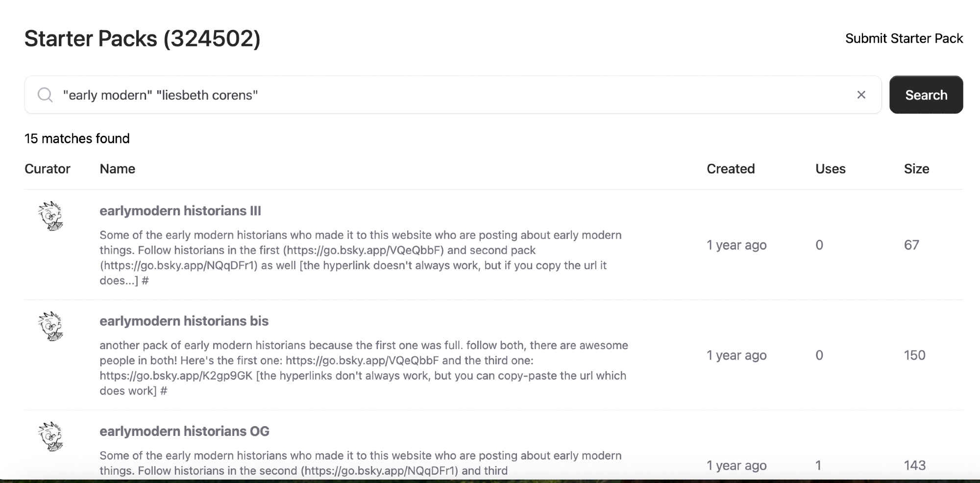The width and height of the screenshot is (980, 483).
Task: Click curator avatar for earlymodern historians OG
Action: (51, 436)
